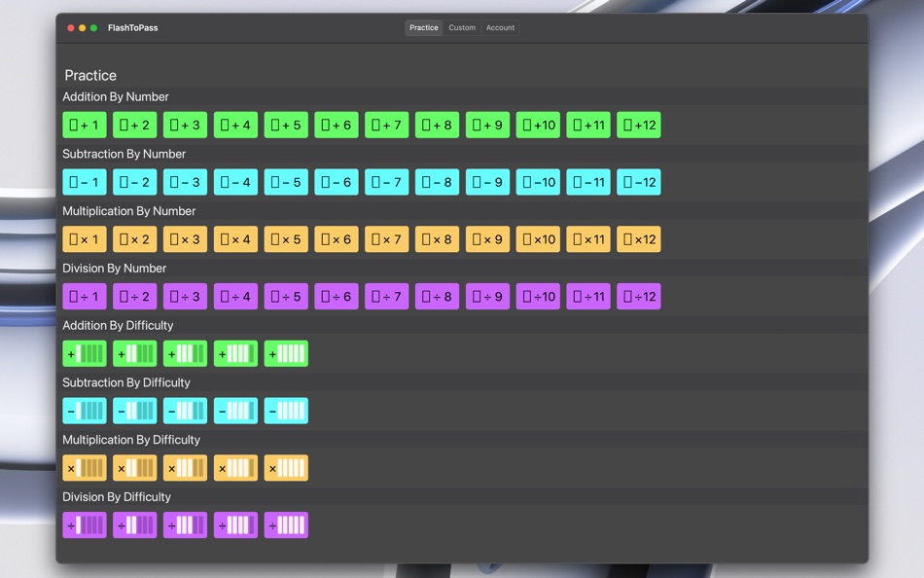The width and height of the screenshot is (924, 578).
Task: Choose the −3 subtraction card
Action: tap(185, 182)
